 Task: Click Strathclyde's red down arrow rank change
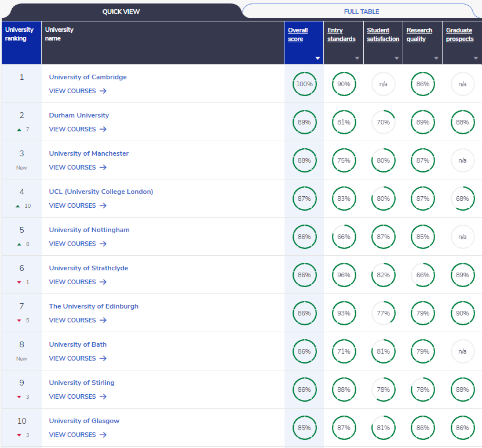point(19,282)
